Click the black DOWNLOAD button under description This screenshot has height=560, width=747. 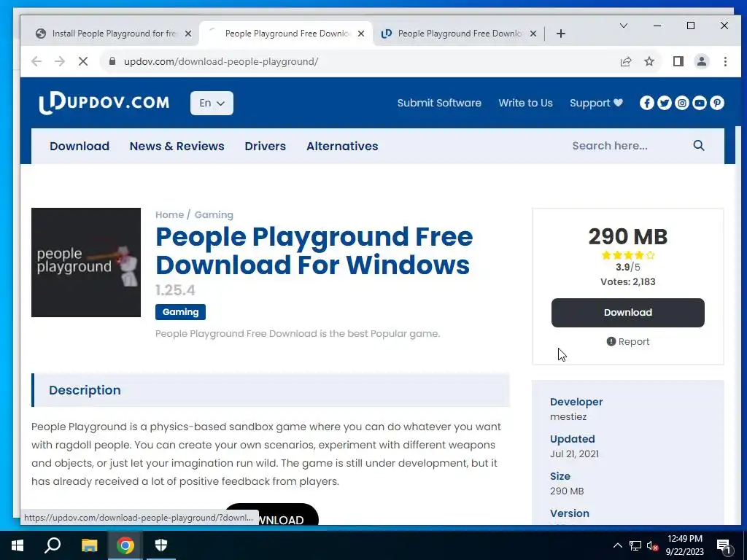[271, 516]
